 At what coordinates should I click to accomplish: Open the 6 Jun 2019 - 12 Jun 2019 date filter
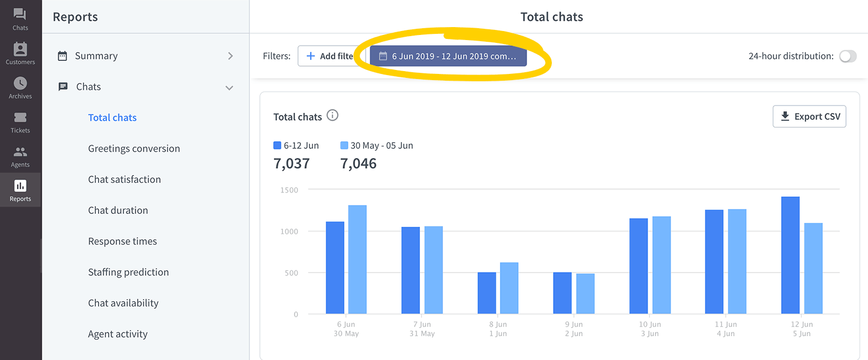pos(448,56)
